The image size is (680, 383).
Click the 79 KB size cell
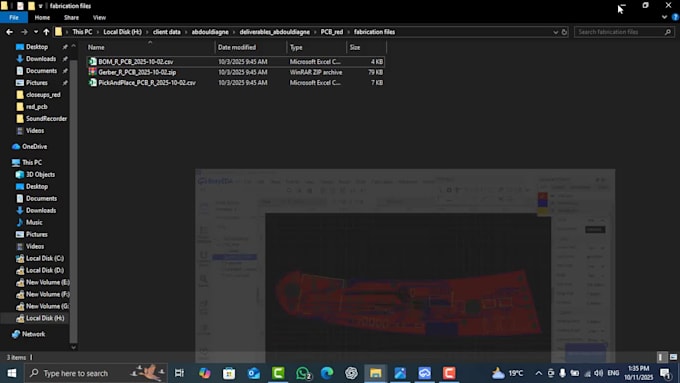375,72
